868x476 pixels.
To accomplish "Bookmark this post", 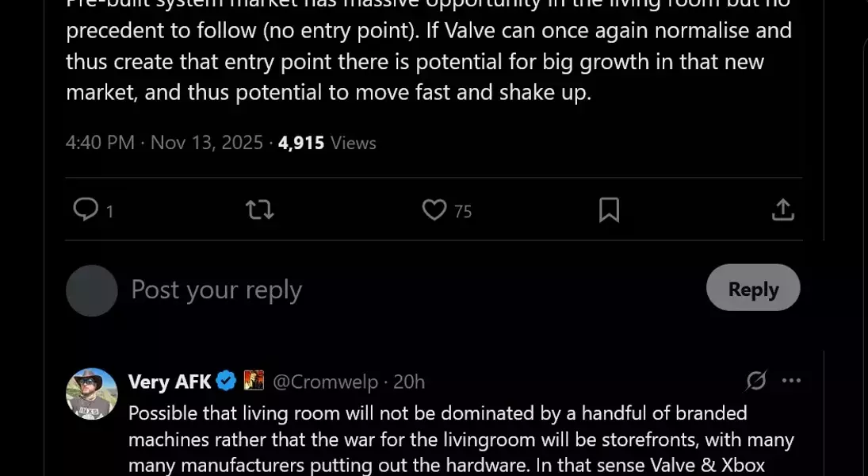I will 609,209.
